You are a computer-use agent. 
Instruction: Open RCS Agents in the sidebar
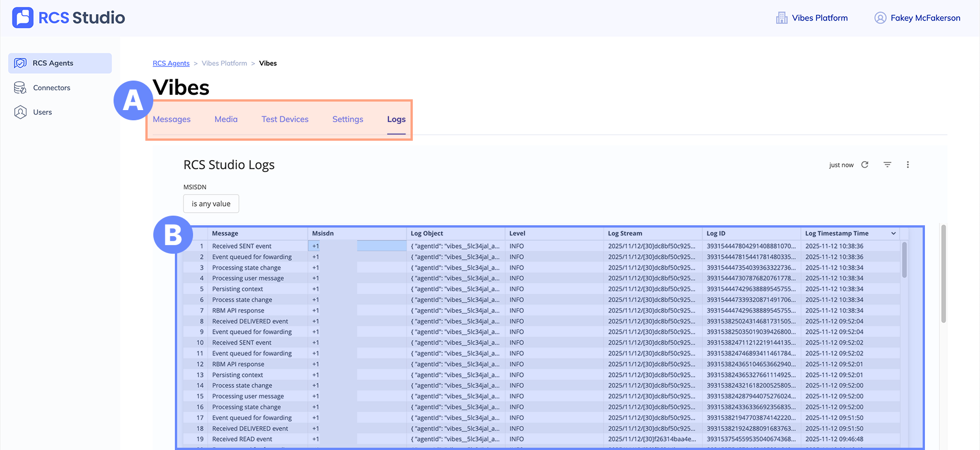pyautogui.click(x=60, y=63)
